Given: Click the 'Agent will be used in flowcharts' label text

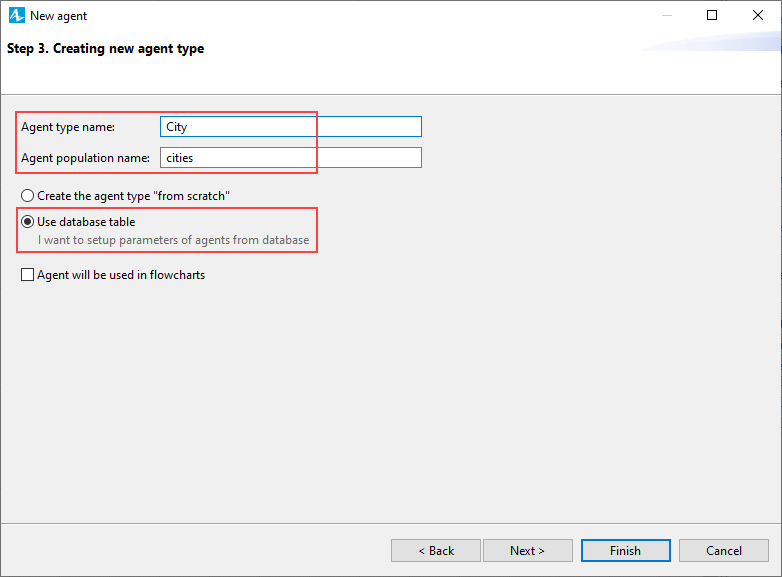Looking at the screenshot, I should 121,275.
